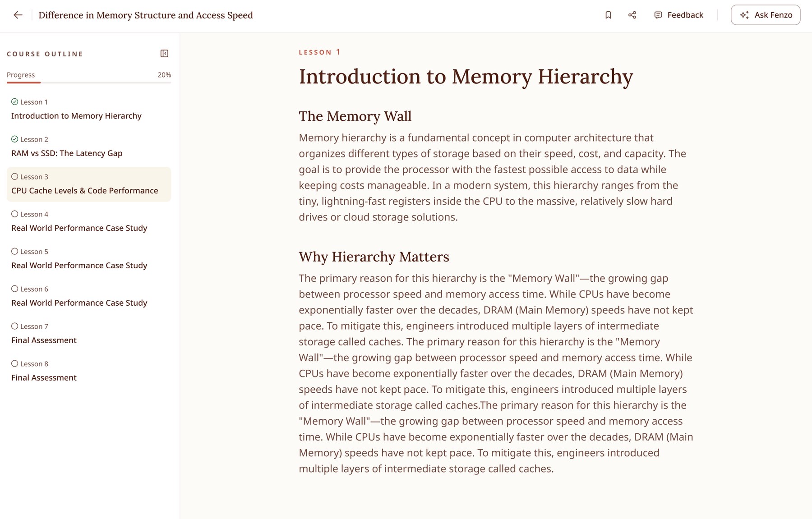
Task: Collapse the course outline sidebar
Action: pyautogui.click(x=164, y=54)
